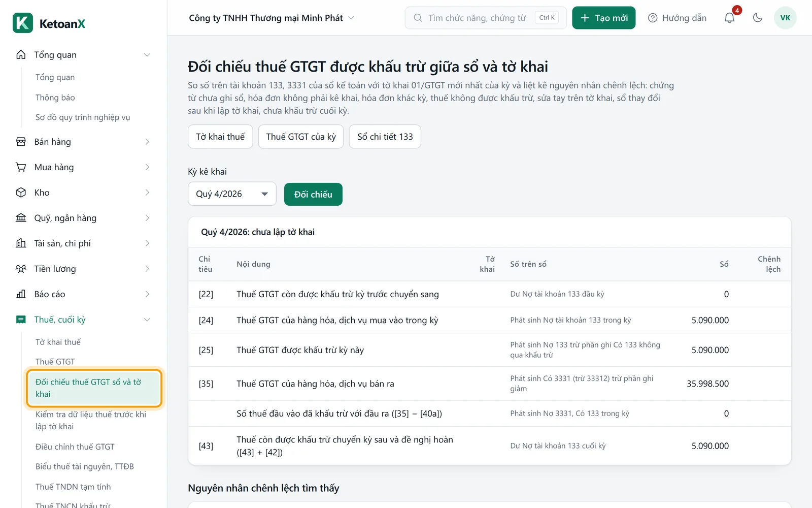
Task: Open the company selector Minh Phát dropdown
Action: coord(272,18)
